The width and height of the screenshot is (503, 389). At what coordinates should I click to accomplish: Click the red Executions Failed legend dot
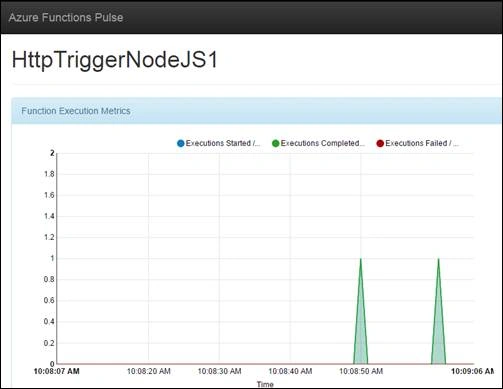pos(380,144)
